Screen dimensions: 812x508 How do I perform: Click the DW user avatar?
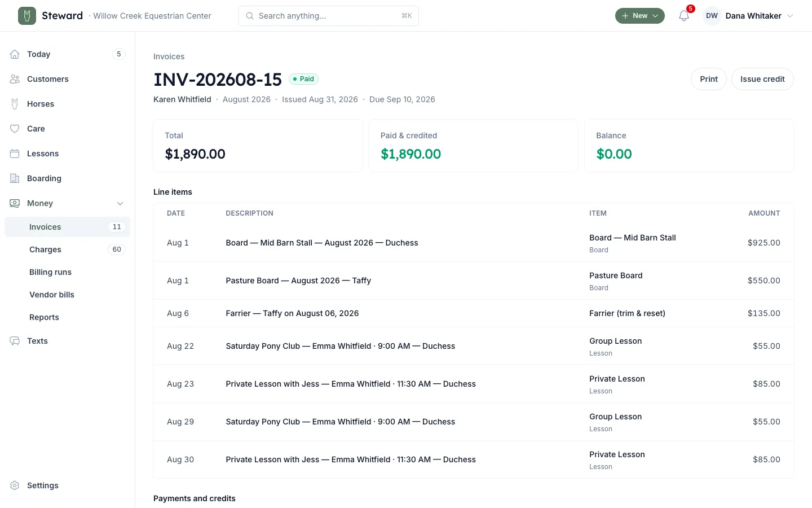click(x=712, y=16)
